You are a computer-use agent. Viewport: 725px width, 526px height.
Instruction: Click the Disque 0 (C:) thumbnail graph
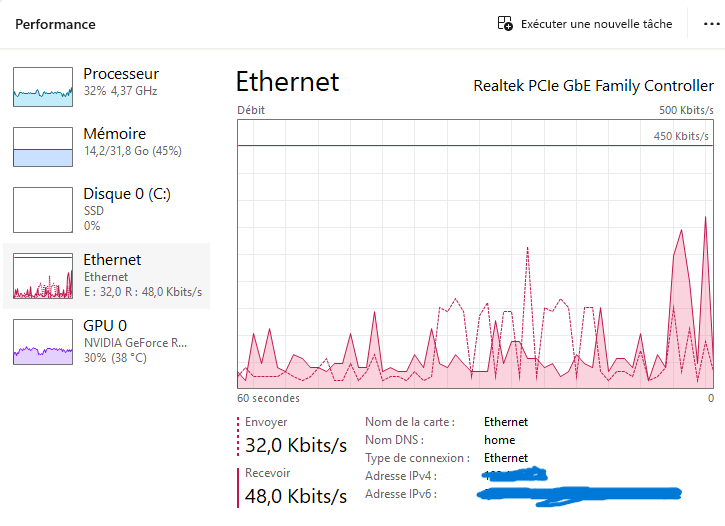43,210
